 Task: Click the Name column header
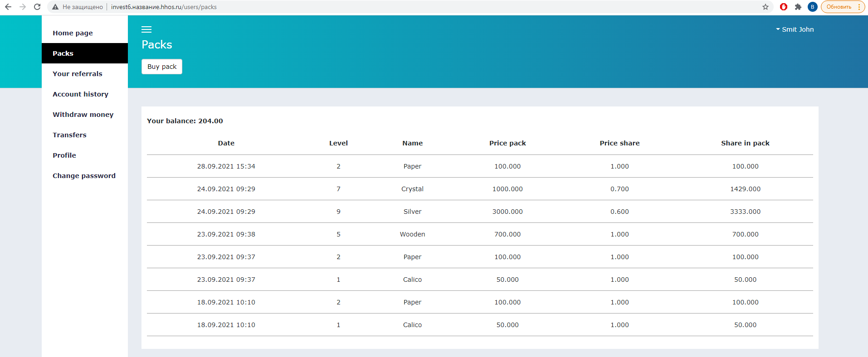[x=412, y=143]
